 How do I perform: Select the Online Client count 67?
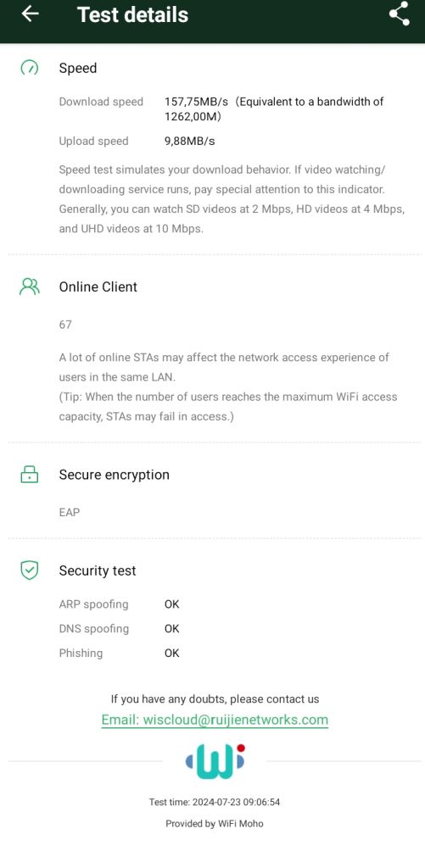(65, 325)
